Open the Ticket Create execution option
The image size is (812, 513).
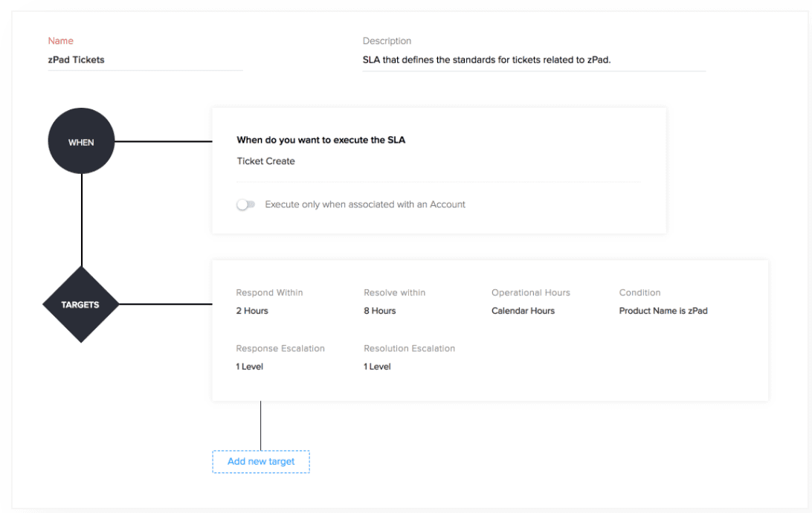[265, 161]
